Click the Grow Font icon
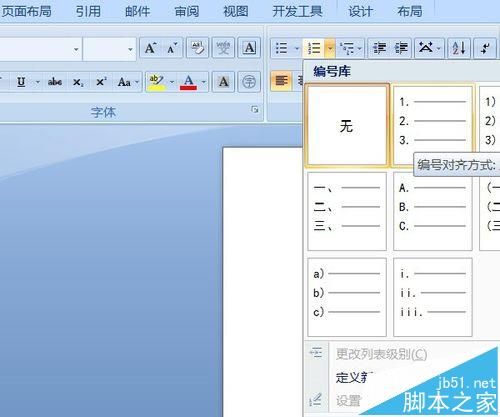The width and height of the screenshot is (500, 417). [151, 48]
